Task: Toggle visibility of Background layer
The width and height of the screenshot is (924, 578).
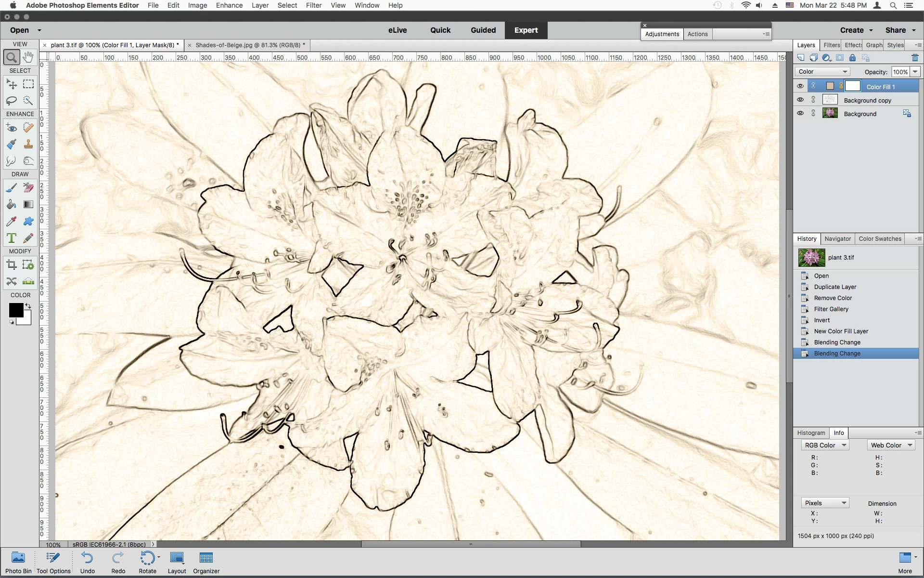Action: 800,113
